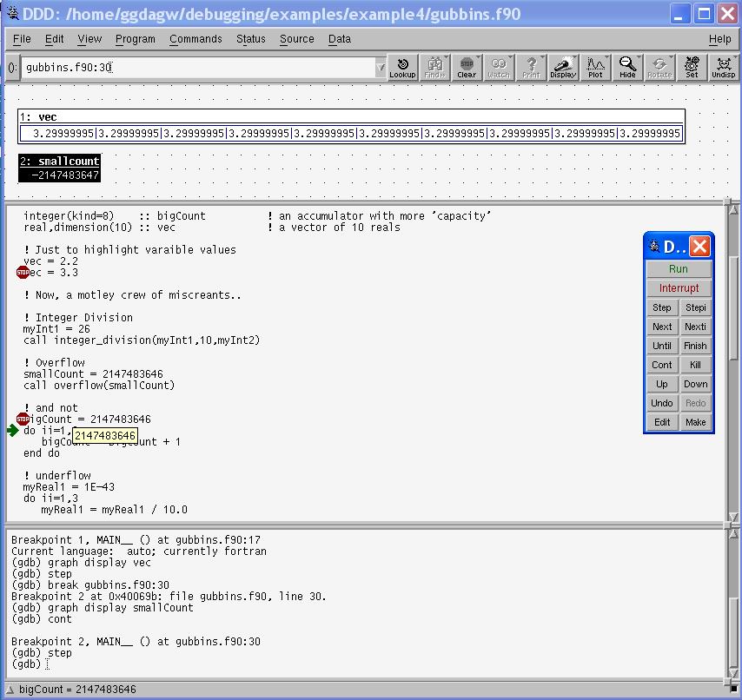Screen dimensions: 742x700
Task: Toggle the breakpoint stop sign at 'vec = 3.3'
Action: pos(23,273)
